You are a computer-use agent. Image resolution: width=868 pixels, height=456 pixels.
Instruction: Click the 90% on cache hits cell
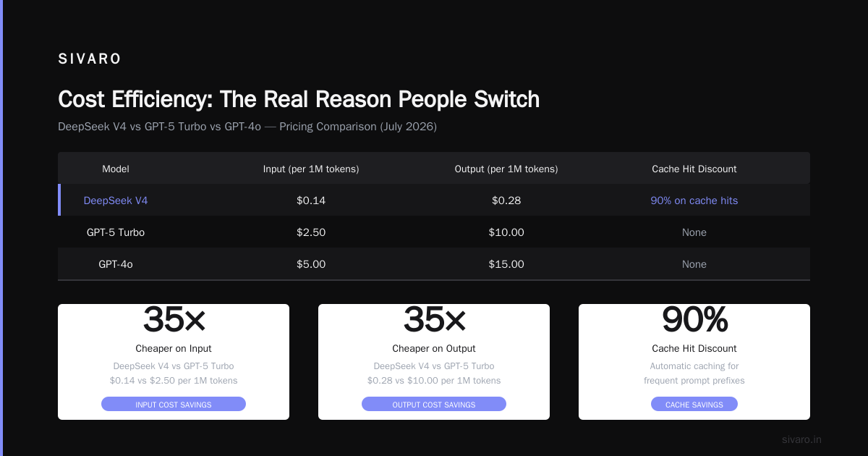pos(694,200)
